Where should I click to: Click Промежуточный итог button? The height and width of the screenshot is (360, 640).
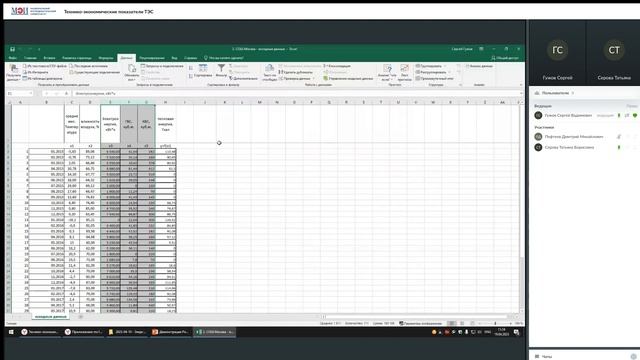tap(435, 78)
